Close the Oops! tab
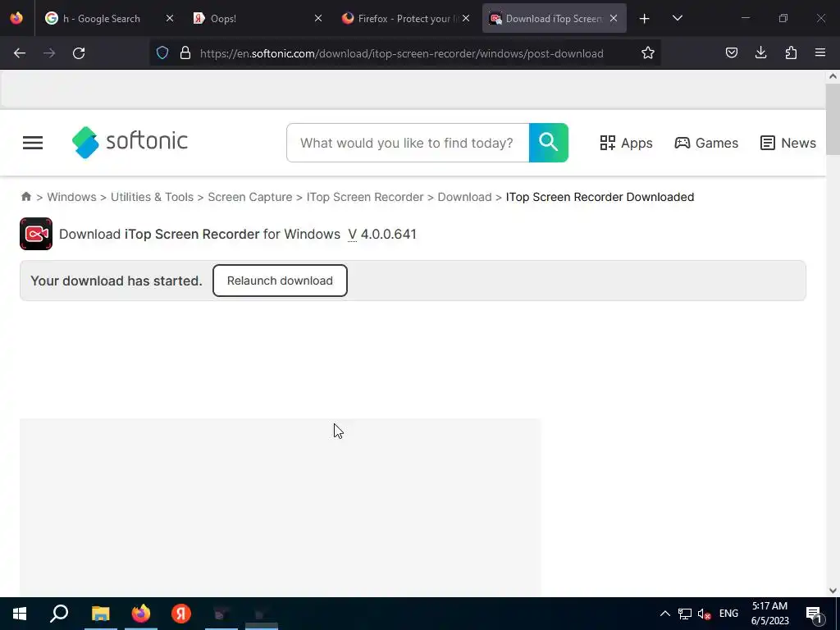840x630 pixels. click(318, 19)
